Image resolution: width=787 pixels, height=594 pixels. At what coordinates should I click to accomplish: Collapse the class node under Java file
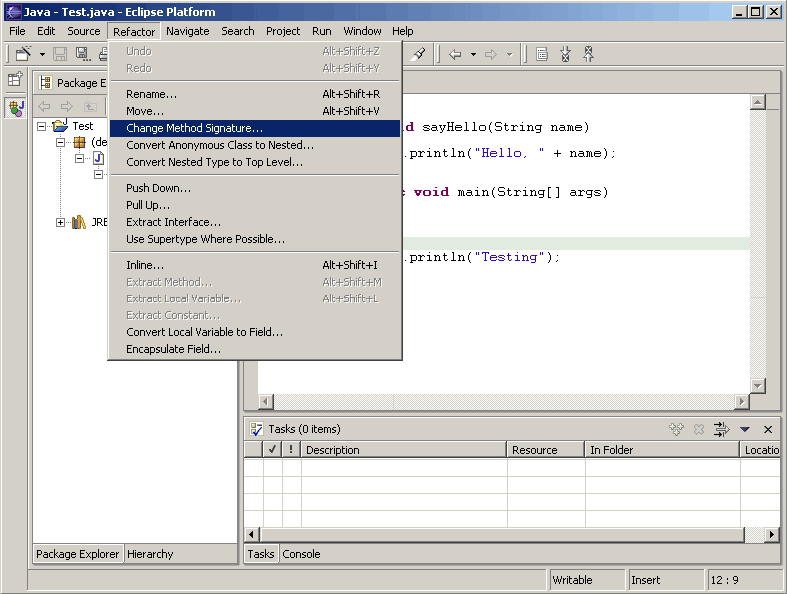[98, 174]
